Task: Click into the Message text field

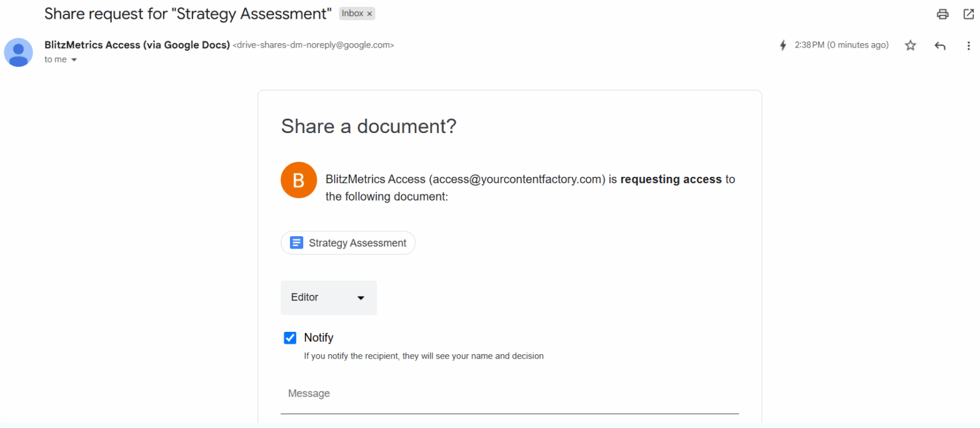Action: [509, 394]
